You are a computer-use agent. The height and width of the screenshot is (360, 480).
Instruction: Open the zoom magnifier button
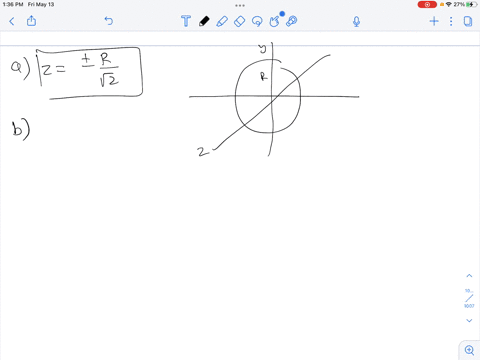469,350
